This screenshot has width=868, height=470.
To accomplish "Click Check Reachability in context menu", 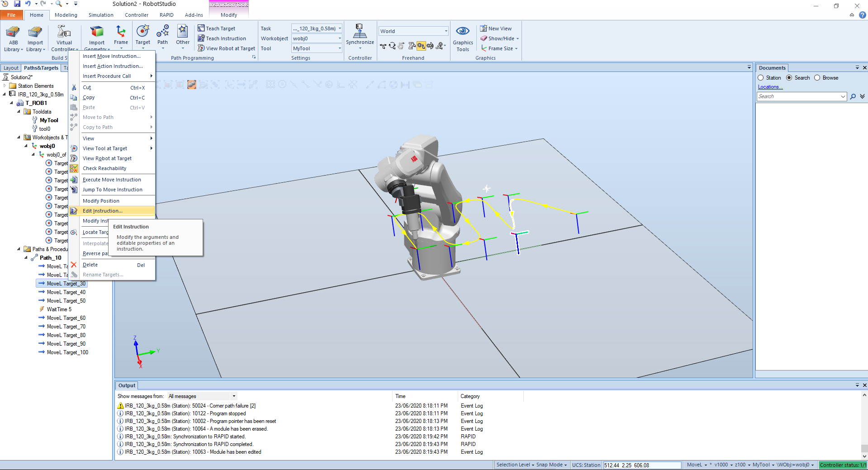I will (104, 168).
